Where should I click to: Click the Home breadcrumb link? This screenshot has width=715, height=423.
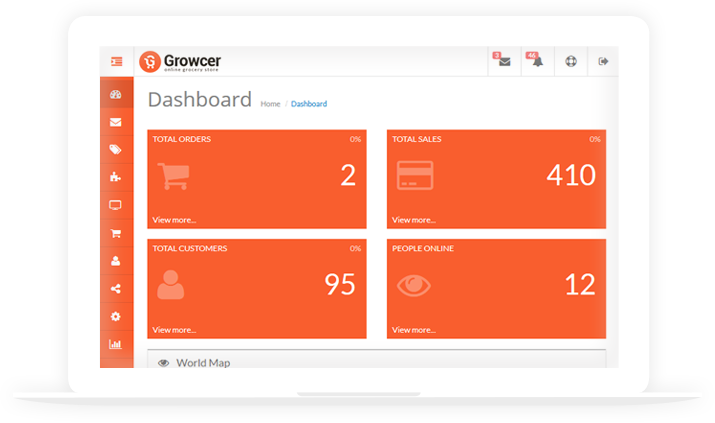click(270, 104)
